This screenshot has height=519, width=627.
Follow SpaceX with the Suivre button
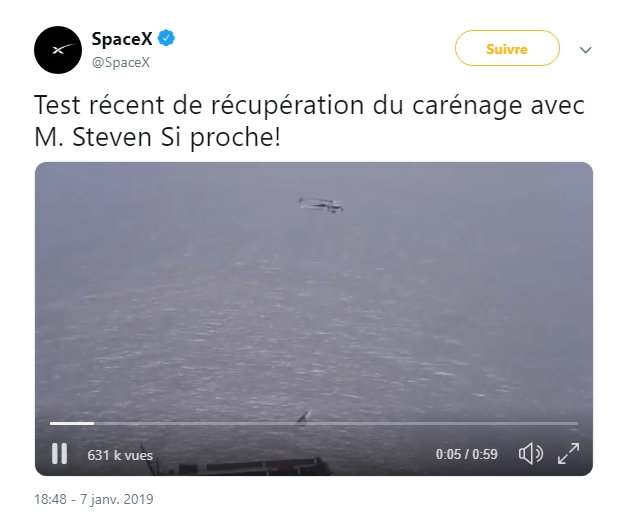[507, 48]
